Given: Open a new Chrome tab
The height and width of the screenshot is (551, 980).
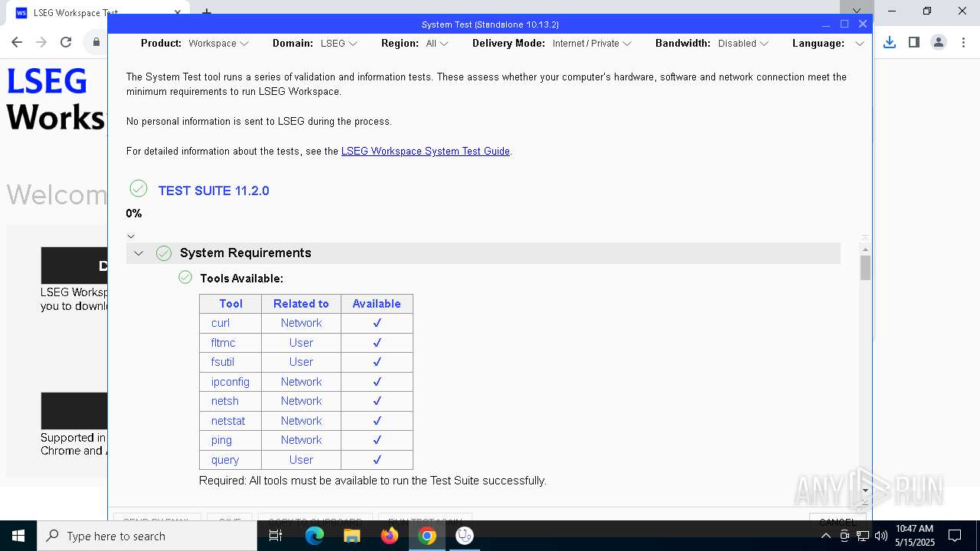Looking at the screenshot, I should [206, 12].
